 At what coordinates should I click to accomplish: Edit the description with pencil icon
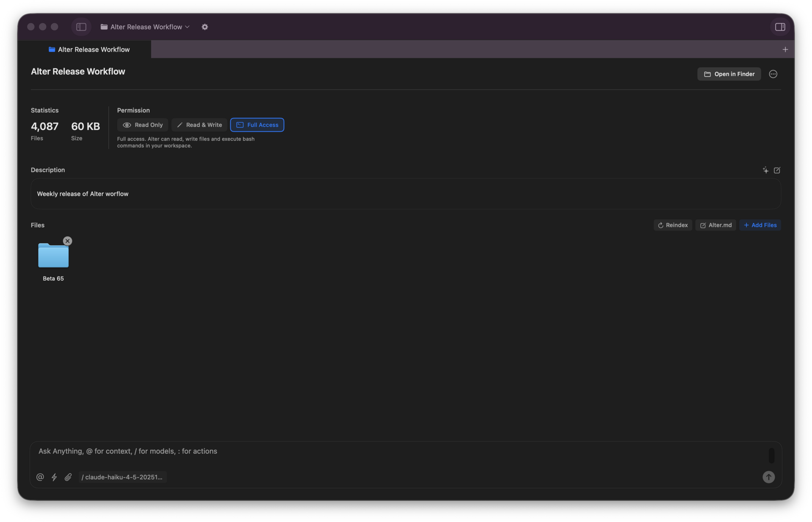point(777,170)
